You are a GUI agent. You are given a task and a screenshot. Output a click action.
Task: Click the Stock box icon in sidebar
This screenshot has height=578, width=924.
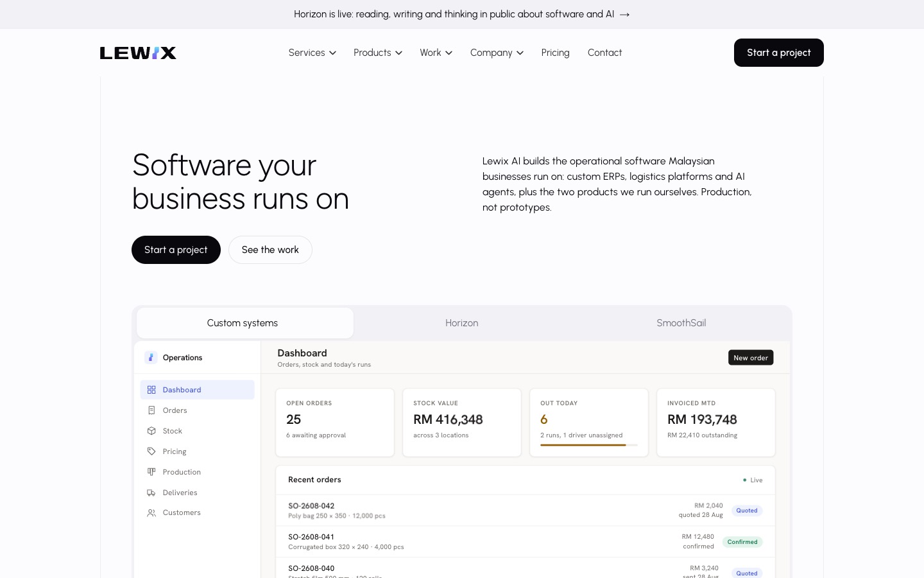(x=151, y=431)
